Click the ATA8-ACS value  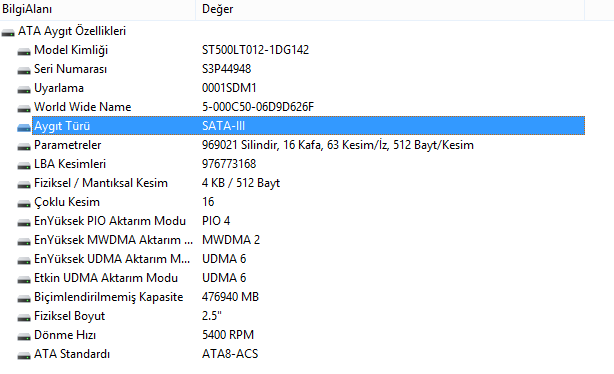[x=230, y=354]
